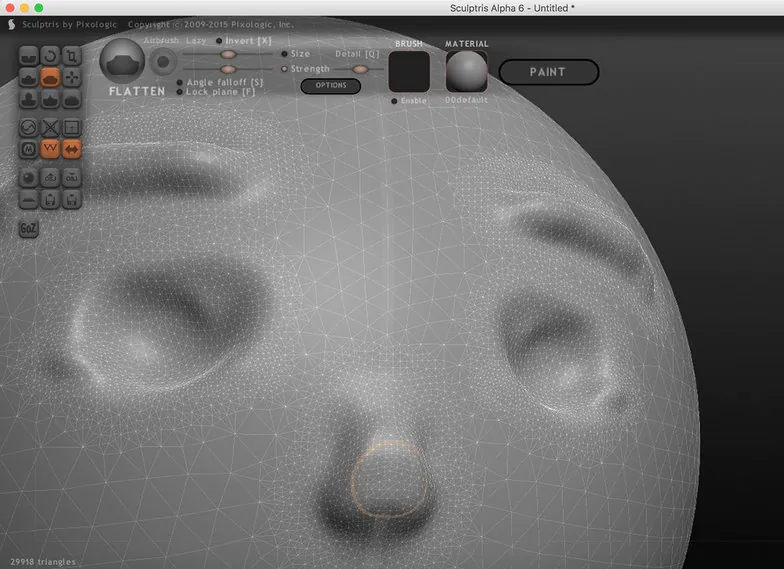Click the New sphere icon
Screen dimensions: 784x569
(28, 178)
